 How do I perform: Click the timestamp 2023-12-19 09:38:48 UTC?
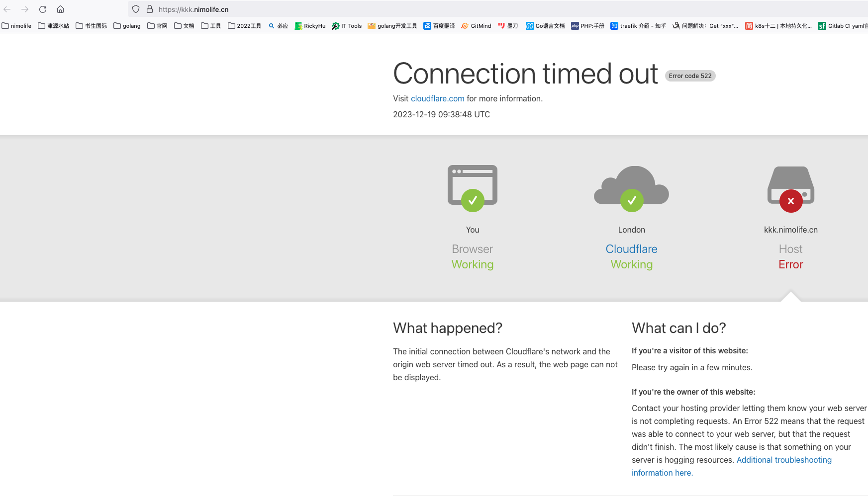pos(441,114)
